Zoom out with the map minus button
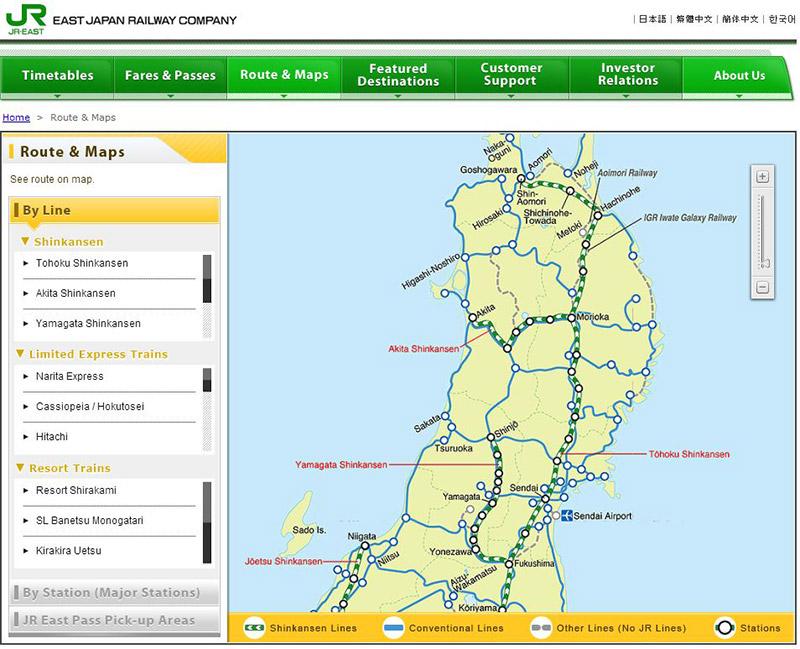Screen dimensions: 800x649 762,287
